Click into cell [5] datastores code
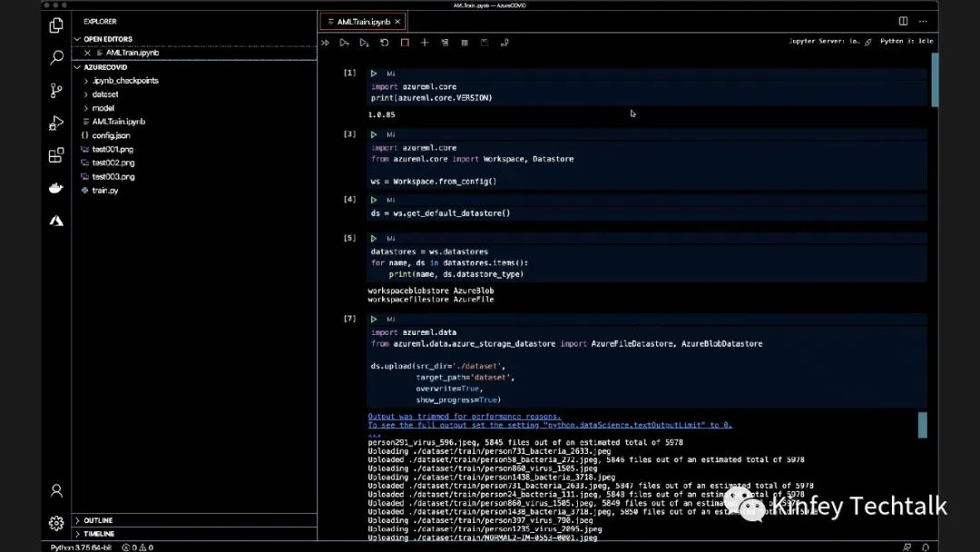 coord(646,262)
